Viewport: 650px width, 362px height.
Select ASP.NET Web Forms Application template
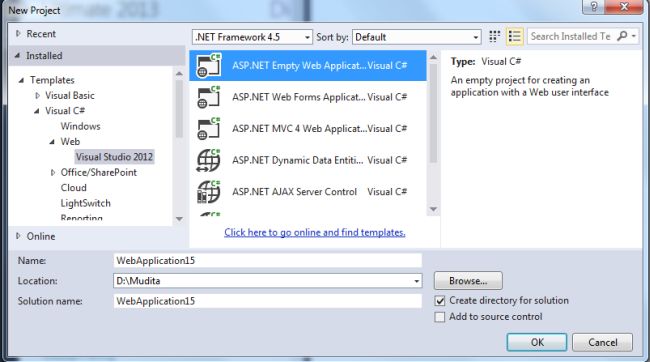pyautogui.click(x=308, y=97)
